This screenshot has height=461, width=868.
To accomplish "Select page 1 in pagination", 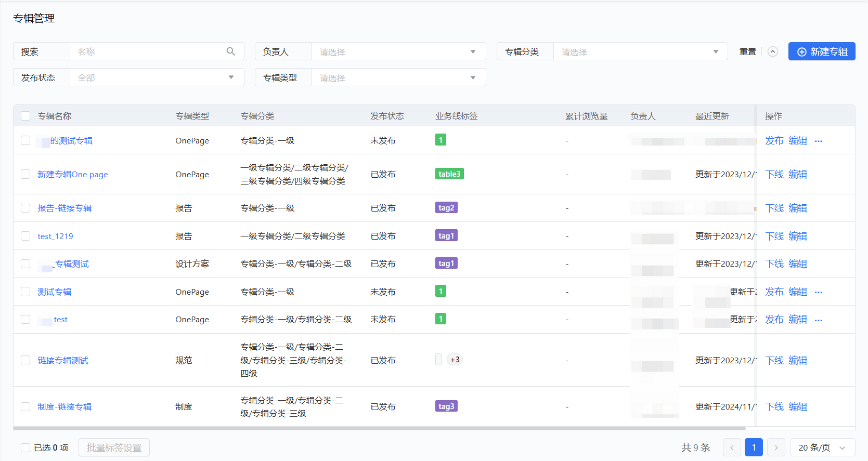I will (x=754, y=447).
